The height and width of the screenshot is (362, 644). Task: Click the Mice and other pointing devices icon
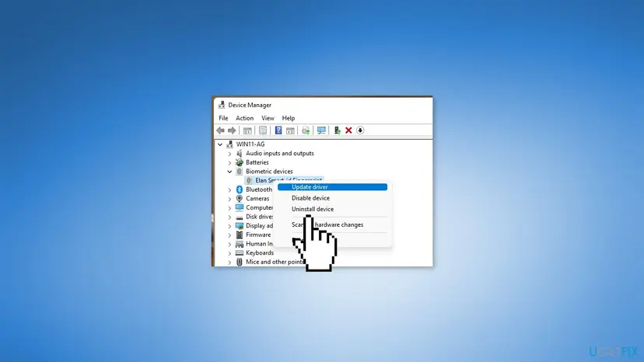click(240, 262)
